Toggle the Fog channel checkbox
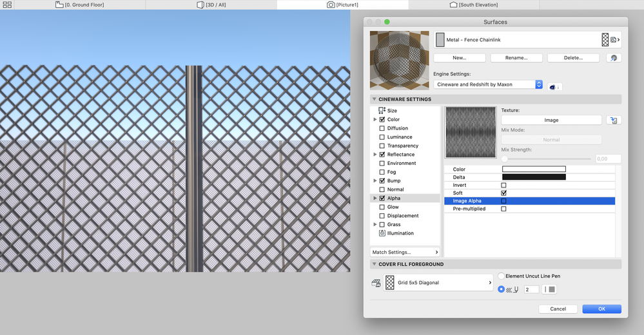 point(382,172)
